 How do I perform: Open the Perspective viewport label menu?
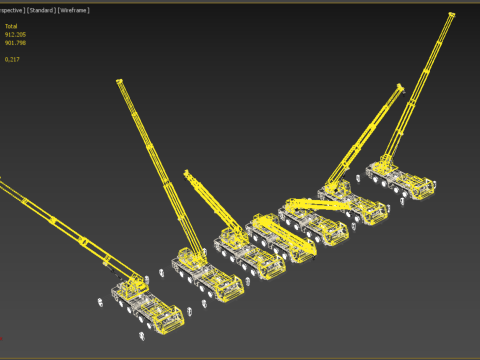pyautogui.click(x=13, y=10)
